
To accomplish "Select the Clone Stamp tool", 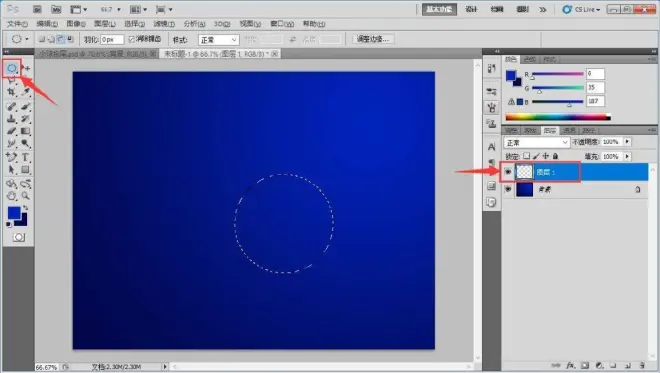I will pyautogui.click(x=11, y=119).
